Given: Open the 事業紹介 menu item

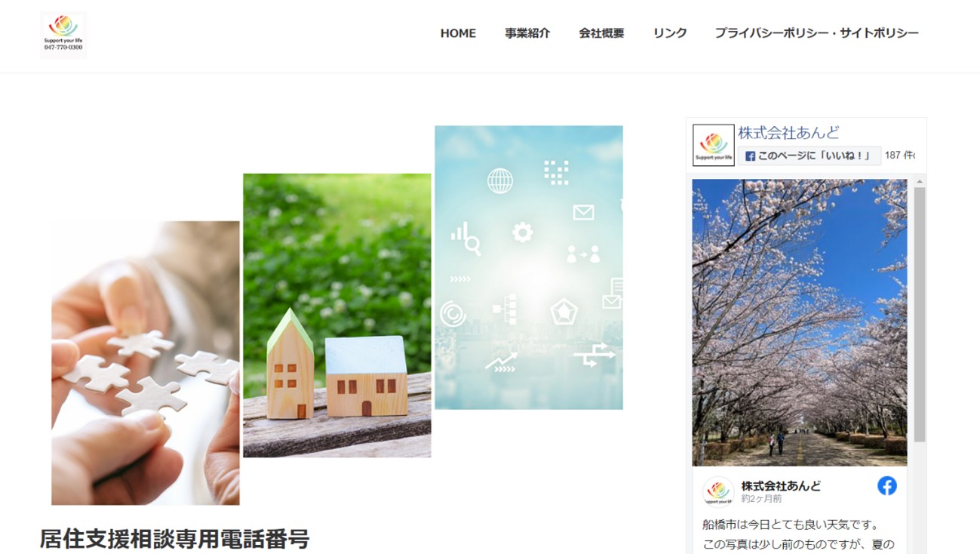Looking at the screenshot, I should 527,33.
